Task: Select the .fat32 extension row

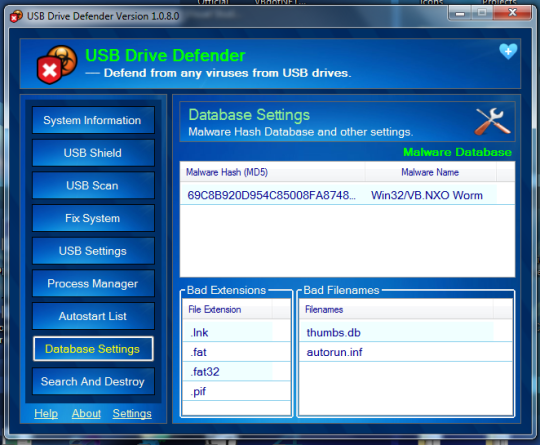Action: pos(237,372)
